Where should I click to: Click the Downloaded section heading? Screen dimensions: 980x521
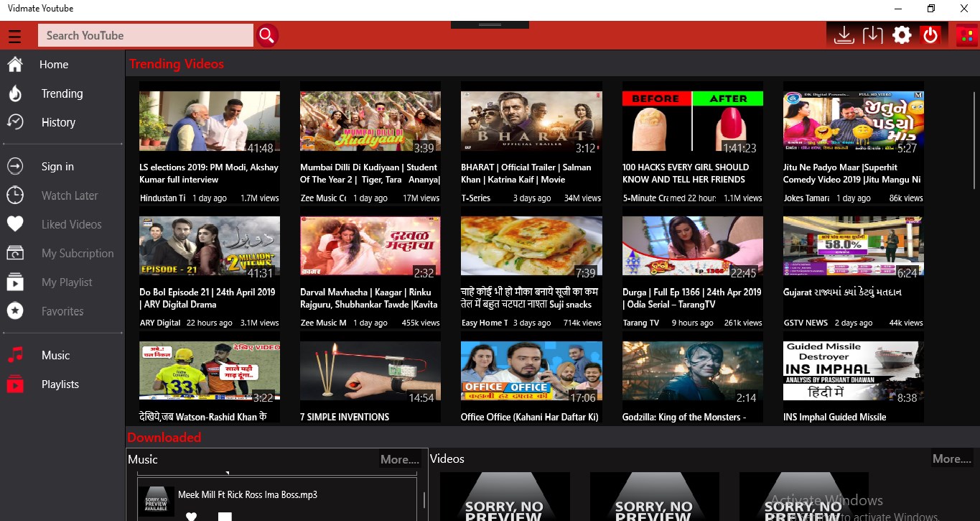pos(164,437)
